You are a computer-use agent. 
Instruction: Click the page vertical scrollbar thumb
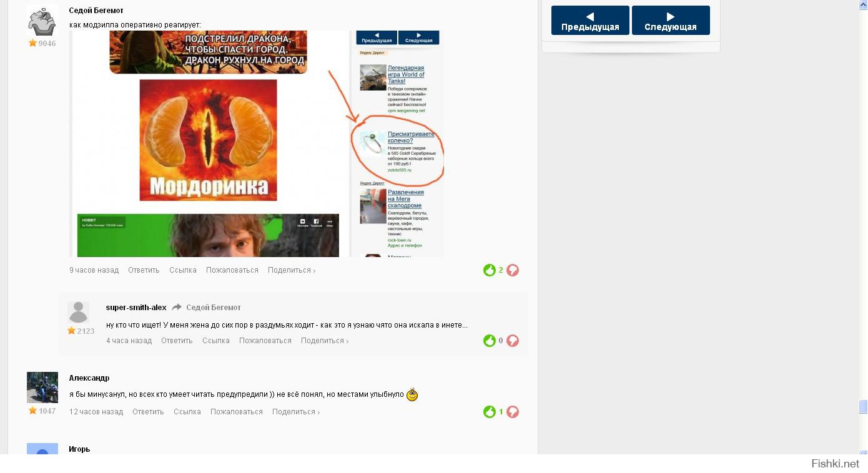click(x=863, y=406)
